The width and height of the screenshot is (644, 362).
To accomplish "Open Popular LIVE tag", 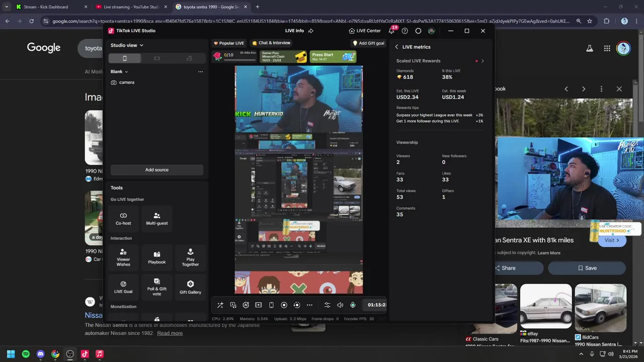I will pos(229,43).
